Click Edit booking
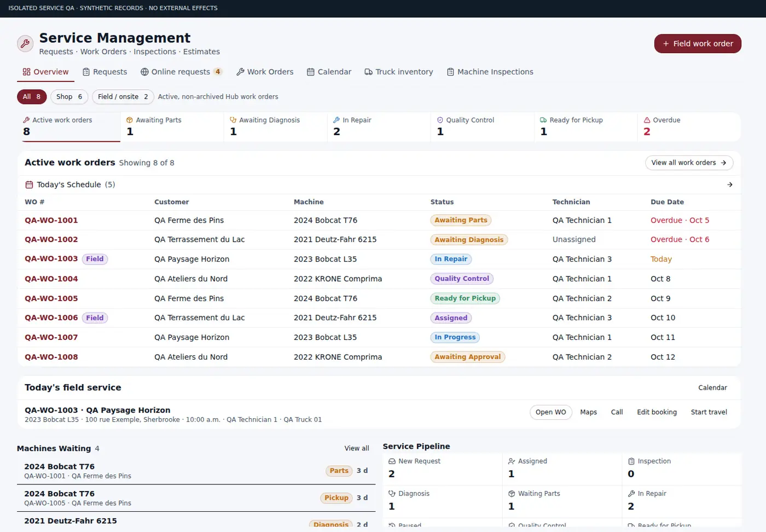Viewport: 766px width, 532px height. tap(657, 412)
